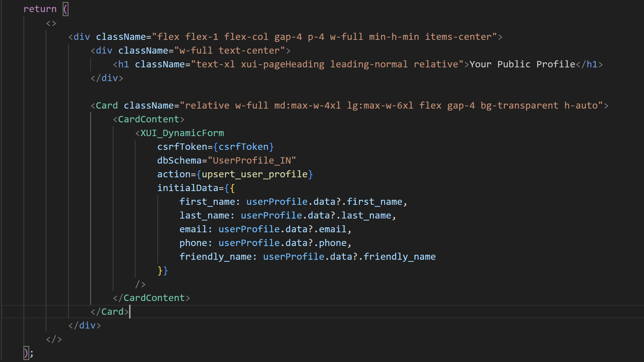Click the closing </Card> tag
Viewport: 644px width, 362px height.
point(110,312)
